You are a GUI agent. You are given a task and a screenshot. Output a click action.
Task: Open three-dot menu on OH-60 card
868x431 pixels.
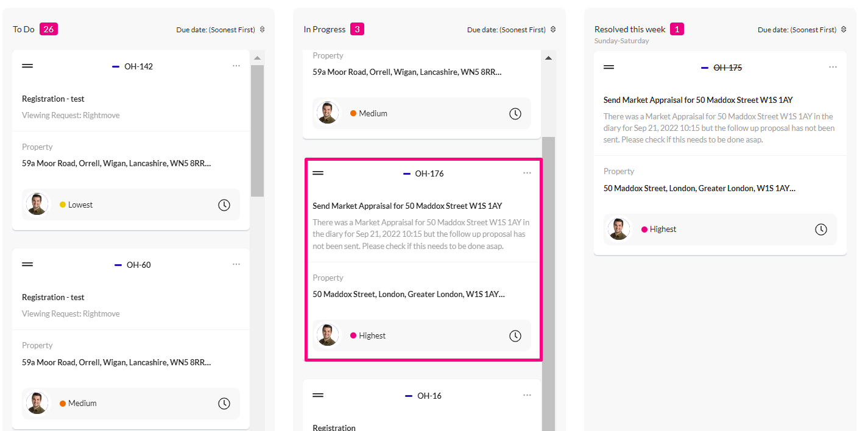[236, 264]
